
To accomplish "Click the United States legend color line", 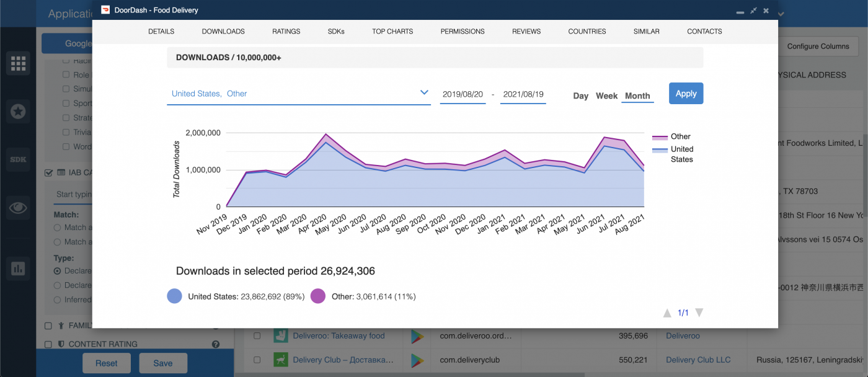I will pyautogui.click(x=660, y=149).
